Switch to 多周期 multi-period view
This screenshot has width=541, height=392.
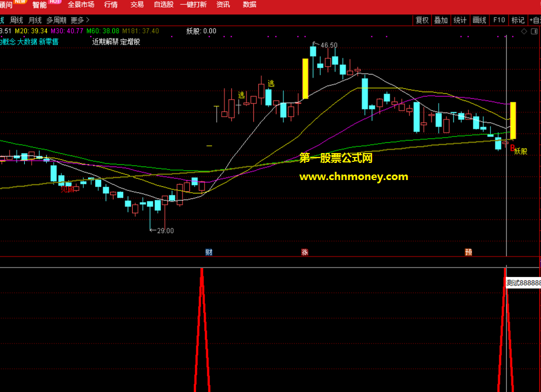(56, 20)
